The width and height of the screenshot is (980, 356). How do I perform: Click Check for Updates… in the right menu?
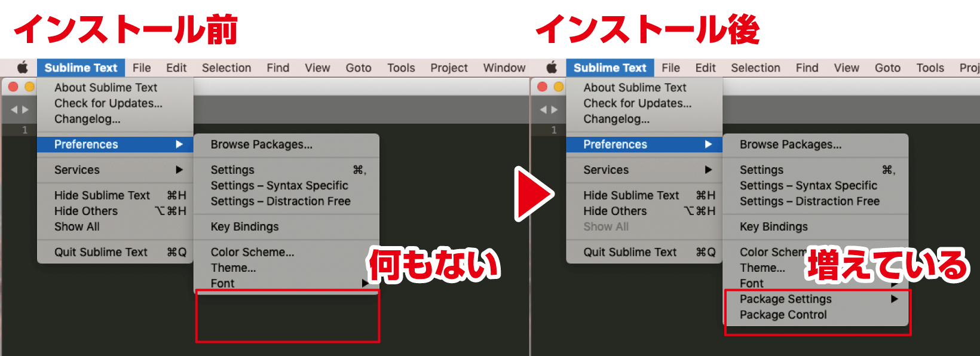[637, 103]
